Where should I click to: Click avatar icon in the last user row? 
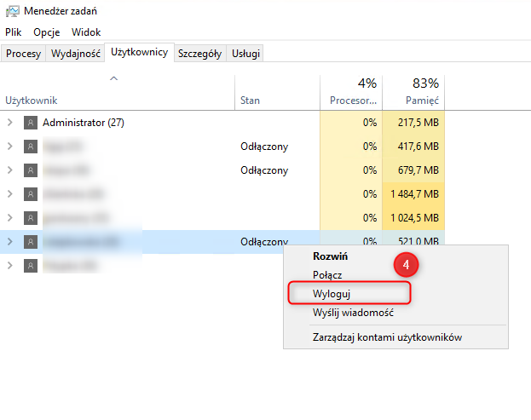31,265
